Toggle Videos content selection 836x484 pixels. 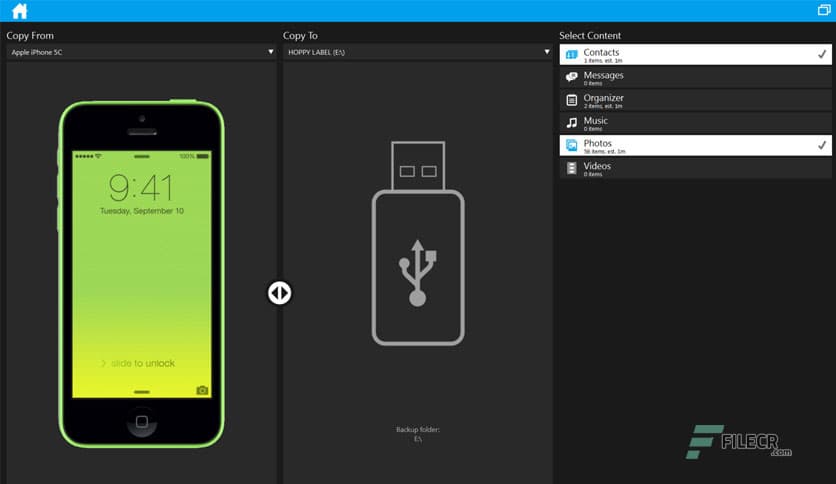[695, 168]
